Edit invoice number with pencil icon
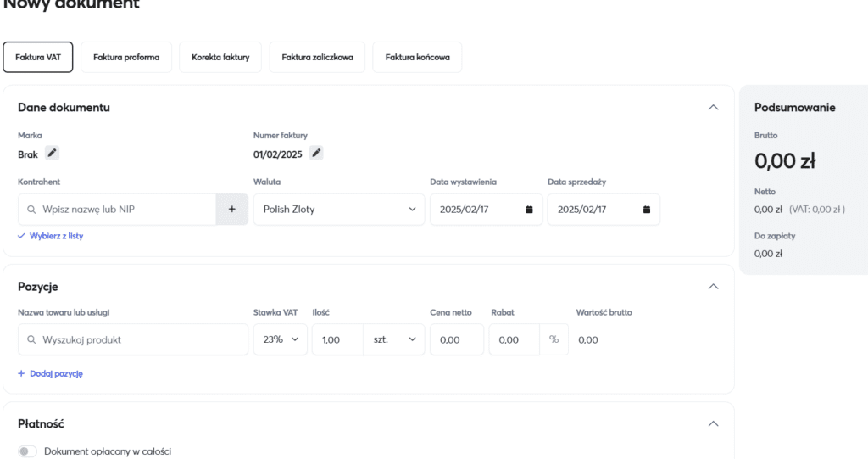The height and width of the screenshot is (459, 868). [x=316, y=154]
